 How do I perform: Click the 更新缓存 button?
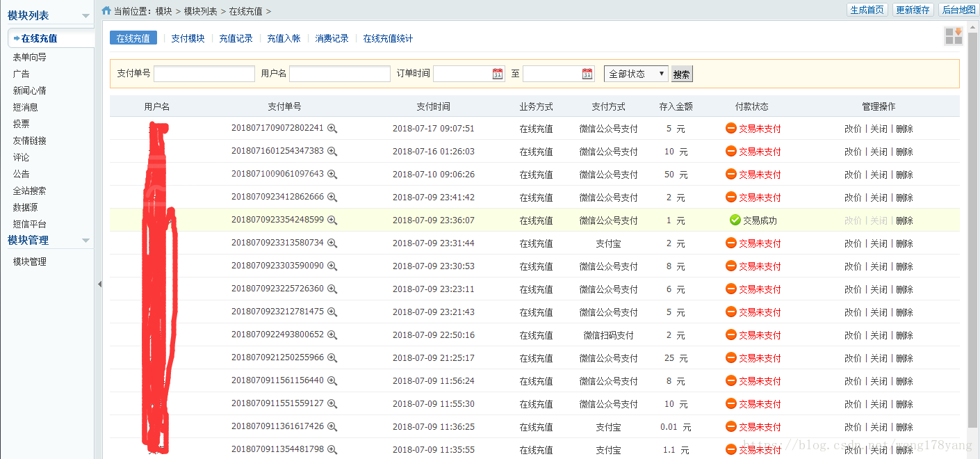click(913, 10)
